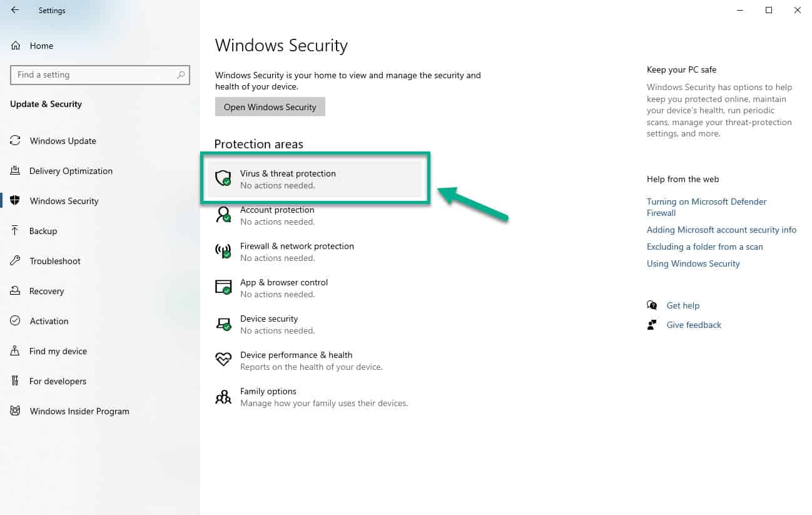
Task: Click the Give feedback person icon
Action: [x=652, y=325]
